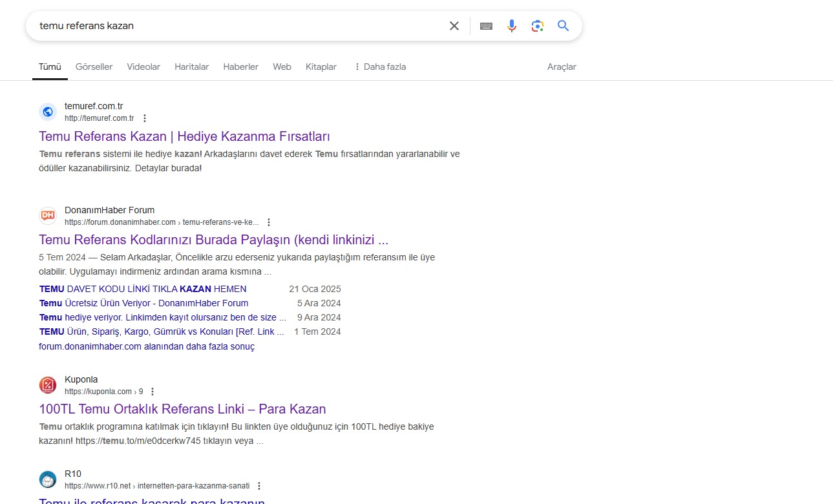The width and height of the screenshot is (833, 504).
Task: Open more options for Kuponla result
Action: pos(153,392)
